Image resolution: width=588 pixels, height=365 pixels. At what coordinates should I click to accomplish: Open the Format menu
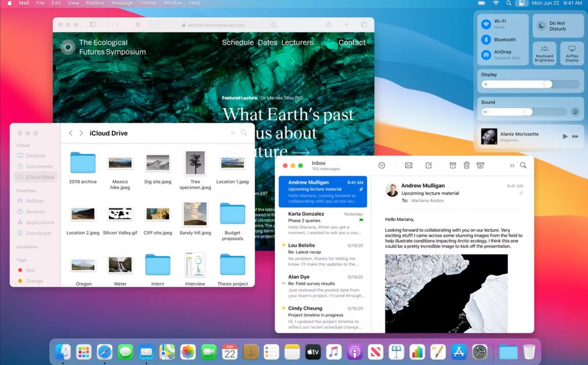pos(148,3)
